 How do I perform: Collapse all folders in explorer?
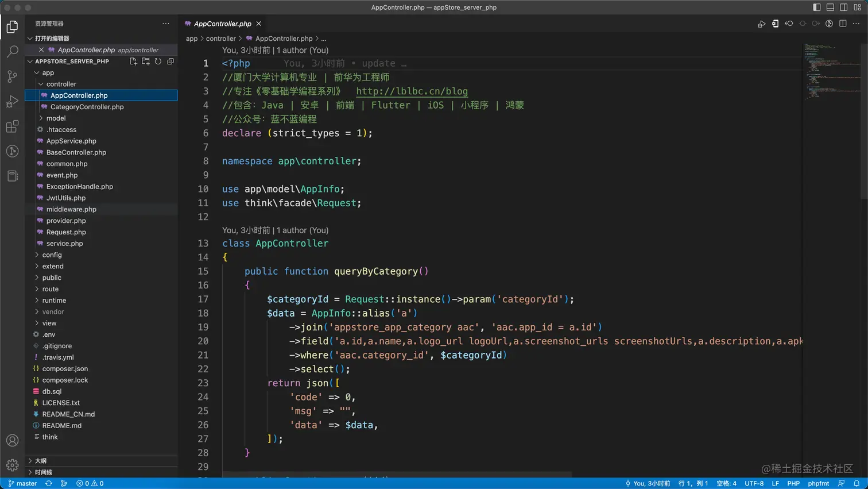tap(170, 61)
